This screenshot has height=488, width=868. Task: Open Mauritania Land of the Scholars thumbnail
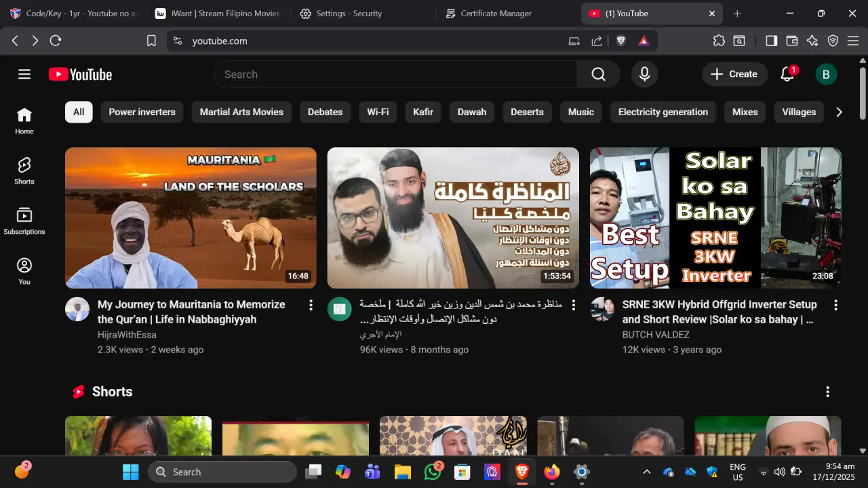(191, 218)
